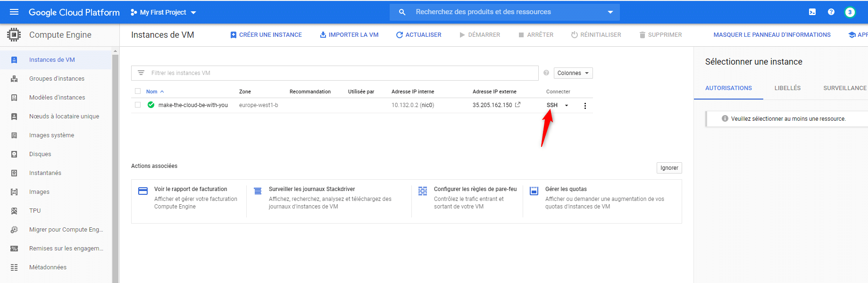Switch to the LIBELLÉS tab

coord(787,88)
